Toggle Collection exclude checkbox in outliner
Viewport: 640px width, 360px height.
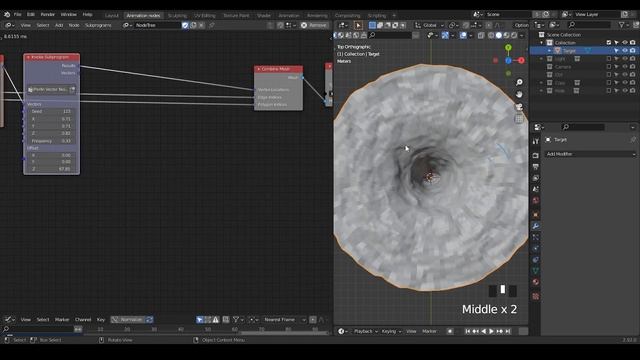tap(609, 43)
